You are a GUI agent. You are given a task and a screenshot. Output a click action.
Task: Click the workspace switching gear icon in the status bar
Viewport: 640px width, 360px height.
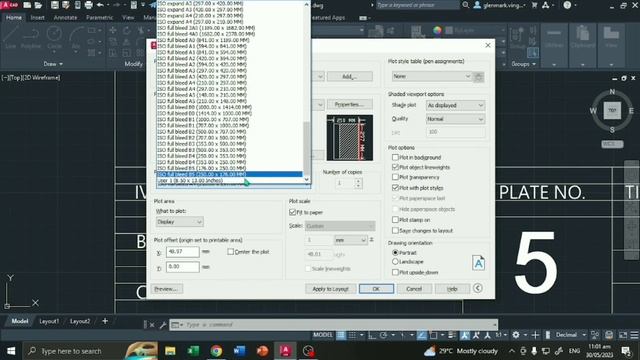tap(516, 335)
